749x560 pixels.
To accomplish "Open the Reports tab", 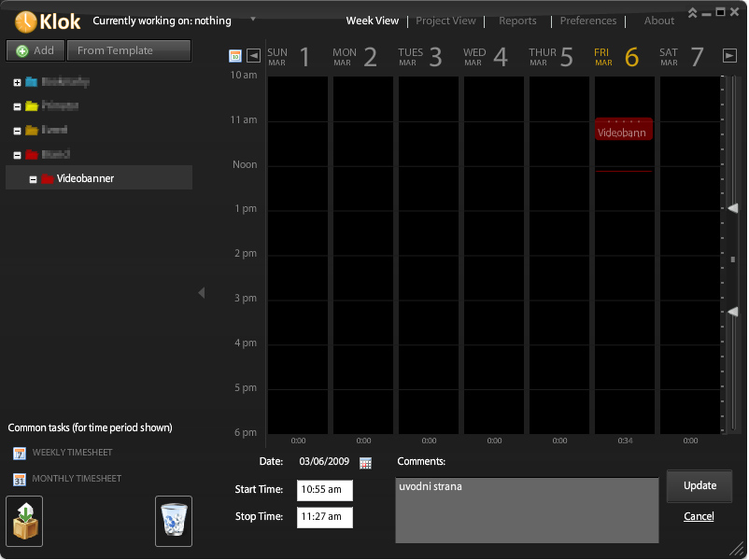I will click(517, 21).
